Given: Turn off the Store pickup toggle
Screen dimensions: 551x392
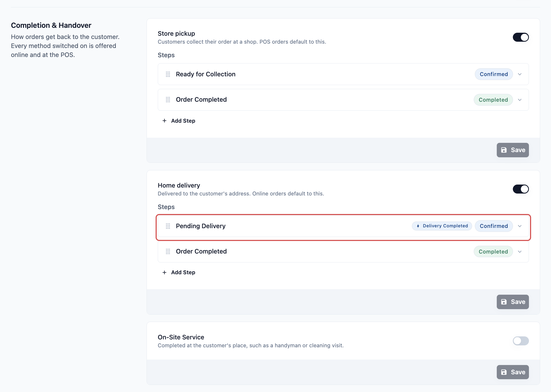Looking at the screenshot, I should pyautogui.click(x=520, y=37).
